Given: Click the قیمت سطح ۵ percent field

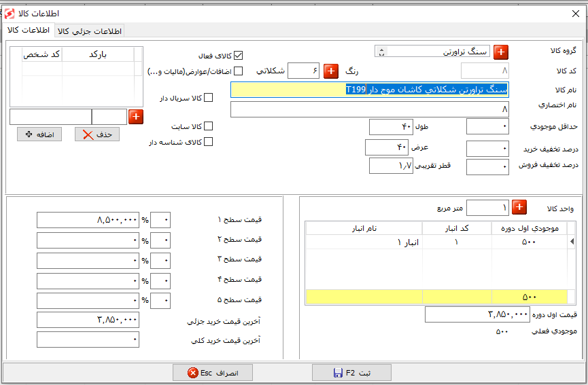Looking at the screenshot, I should pyautogui.click(x=160, y=301).
